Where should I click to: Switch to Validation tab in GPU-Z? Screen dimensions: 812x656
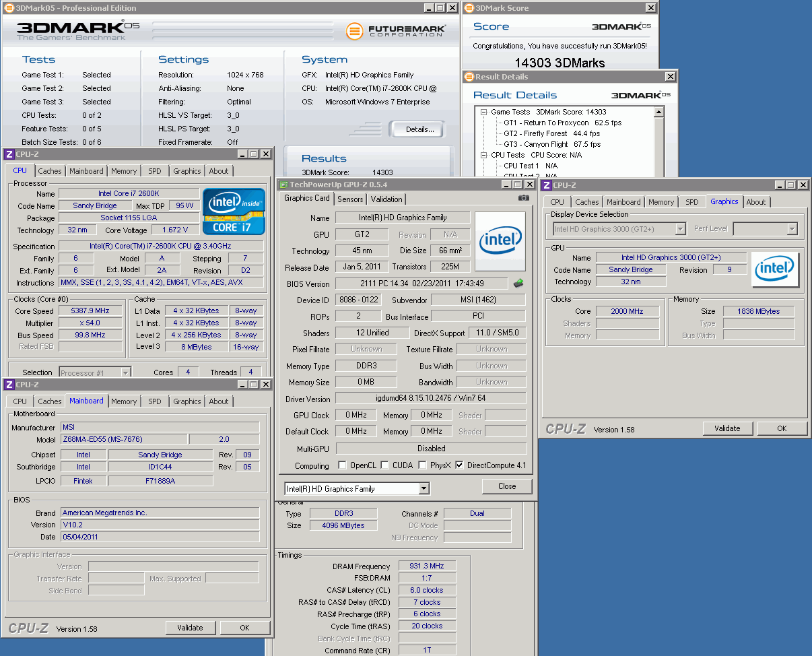pyautogui.click(x=386, y=199)
